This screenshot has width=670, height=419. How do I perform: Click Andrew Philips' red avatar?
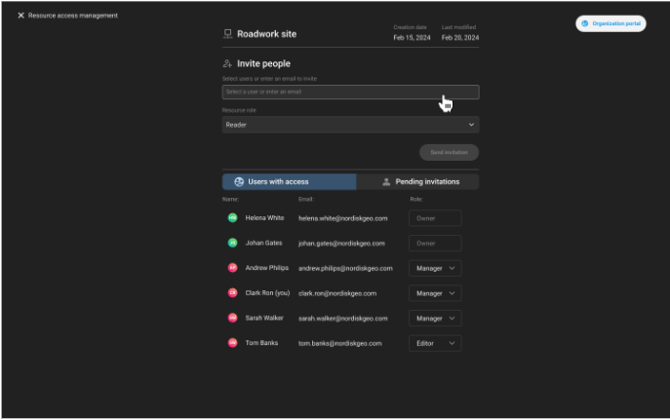tap(233, 268)
